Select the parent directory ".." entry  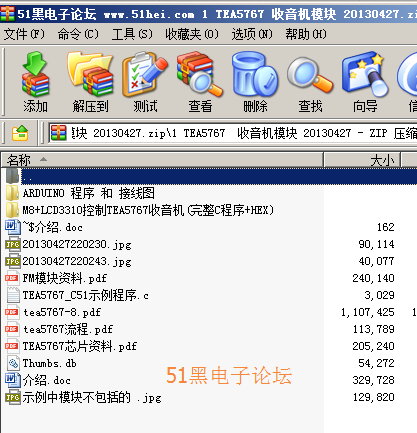point(209,176)
